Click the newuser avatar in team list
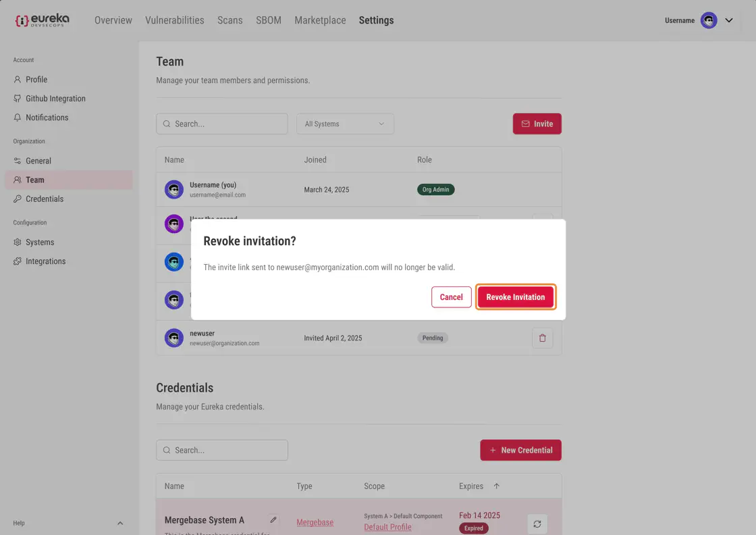The image size is (756, 535). click(174, 338)
